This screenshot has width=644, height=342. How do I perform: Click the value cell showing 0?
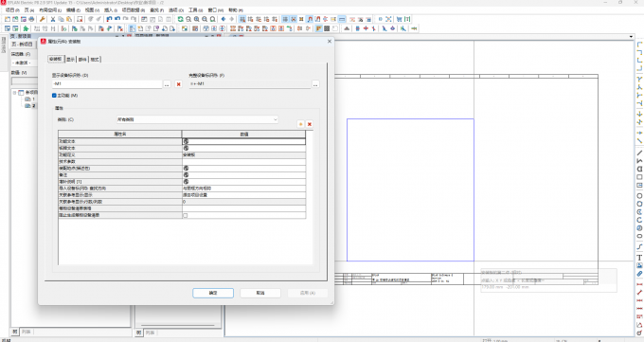pyautogui.click(x=244, y=202)
